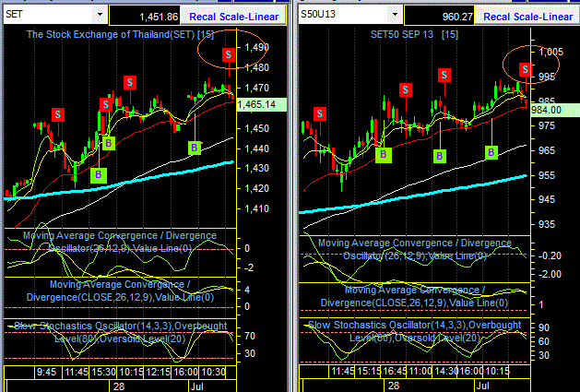Click the 16:45 time label in S50U13 chart
580x392 pixels.
click(394, 371)
